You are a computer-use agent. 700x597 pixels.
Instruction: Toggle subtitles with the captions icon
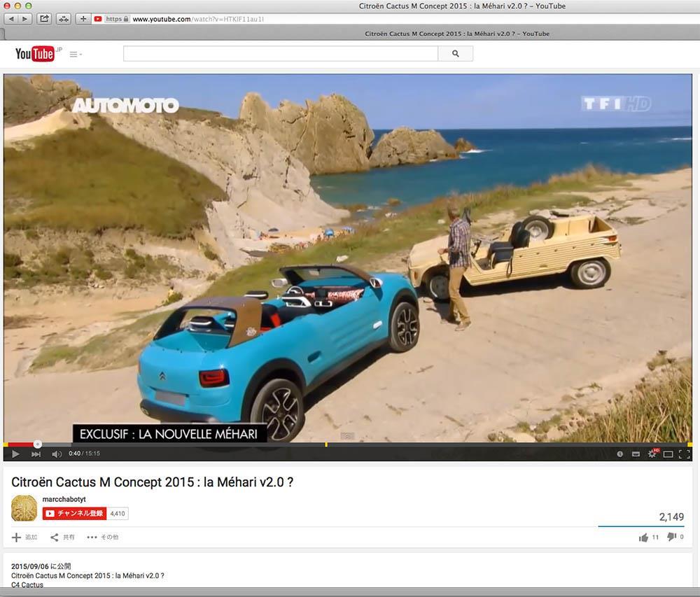tap(636, 454)
